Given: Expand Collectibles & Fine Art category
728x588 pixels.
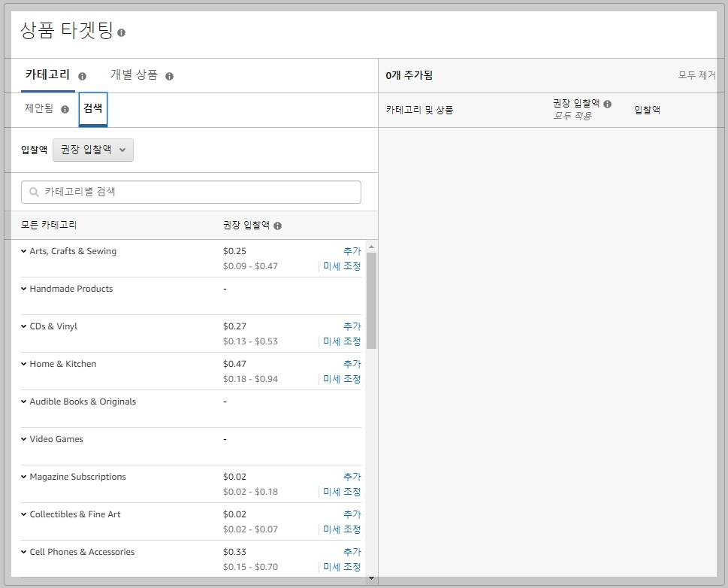Looking at the screenshot, I should pyautogui.click(x=24, y=514).
